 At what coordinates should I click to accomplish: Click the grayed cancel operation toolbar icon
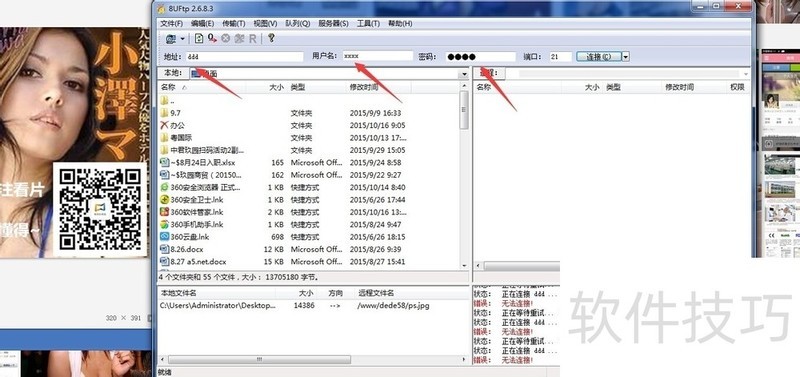(x=226, y=38)
